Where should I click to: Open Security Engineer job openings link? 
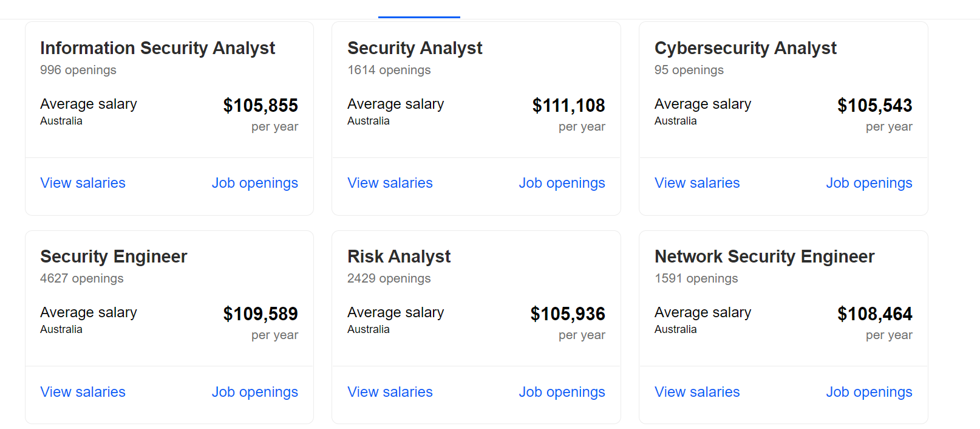coord(254,392)
